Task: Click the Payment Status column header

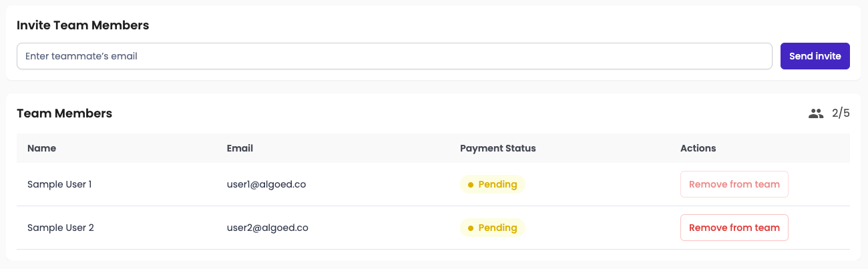Action: (x=497, y=148)
